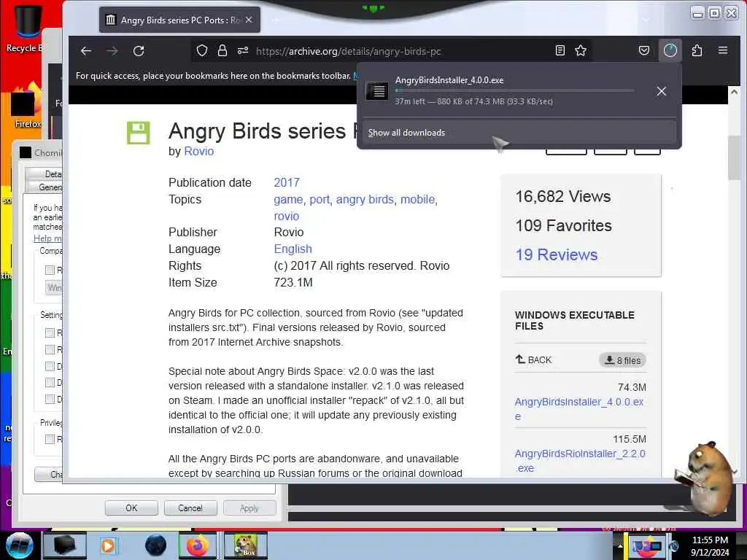Image resolution: width=747 pixels, height=560 pixels.
Task: Open the mobile topic link
Action: pyautogui.click(x=417, y=200)
